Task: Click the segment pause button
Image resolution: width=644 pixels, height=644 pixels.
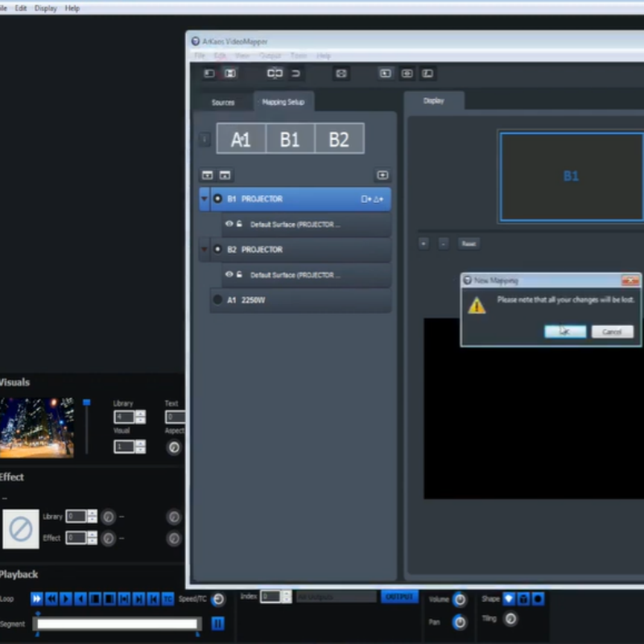Action: click(x=217, y=624)
